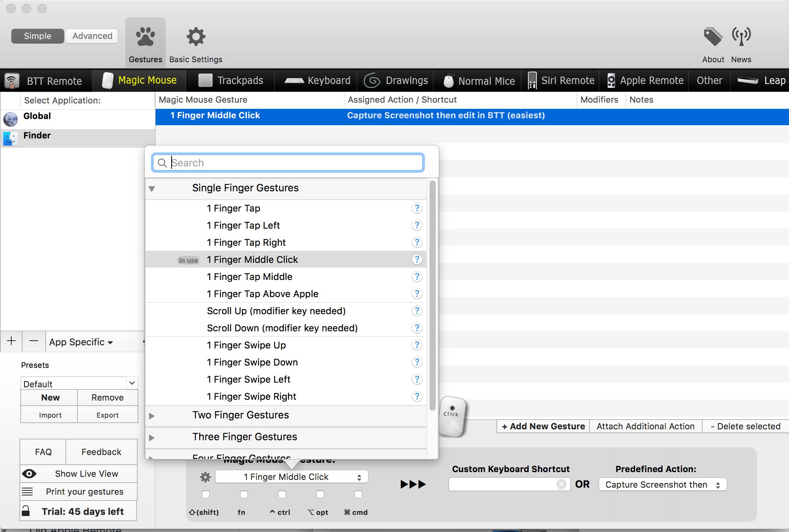Click help icon for Scroll Down gesture
The width and height of the screenshot is (789, 532).
[x=417, y=328]
